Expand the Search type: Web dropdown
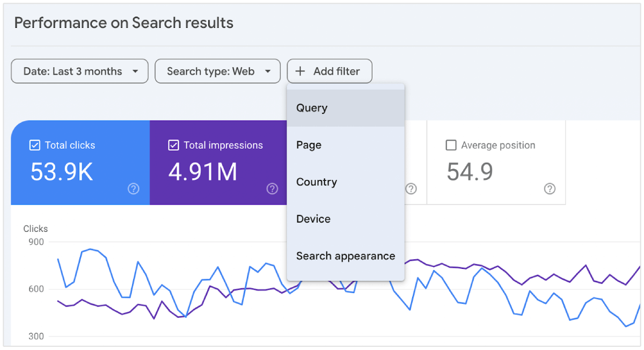644x350 pixels. 217,71
